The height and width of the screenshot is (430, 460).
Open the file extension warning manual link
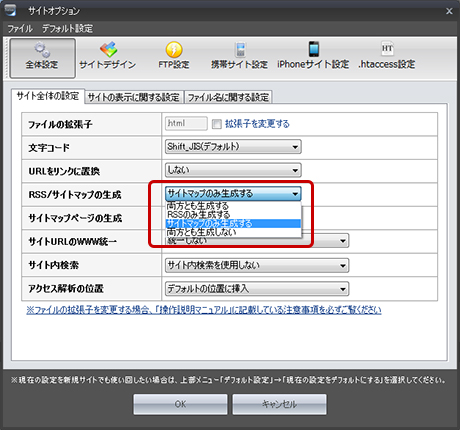point(204,310)
